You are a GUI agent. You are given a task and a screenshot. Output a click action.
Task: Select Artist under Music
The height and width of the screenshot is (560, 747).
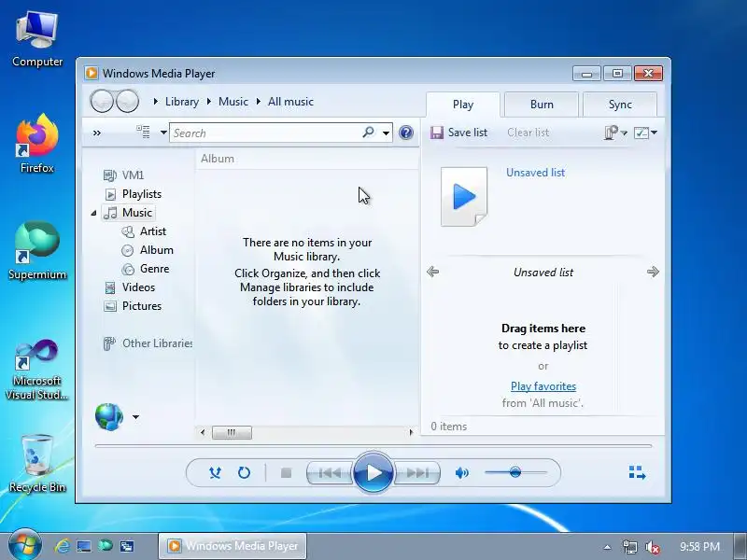(144, 231)
